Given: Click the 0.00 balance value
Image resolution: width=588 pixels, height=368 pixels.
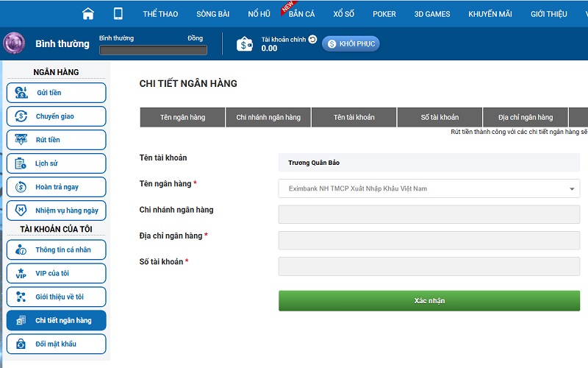Looking at the screenshot, I should (269, 49).
